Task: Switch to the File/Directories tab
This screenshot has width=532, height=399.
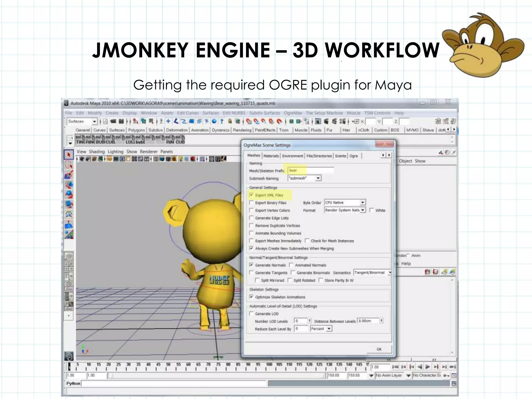Action: pyautogui.click(x=319, y=156)
